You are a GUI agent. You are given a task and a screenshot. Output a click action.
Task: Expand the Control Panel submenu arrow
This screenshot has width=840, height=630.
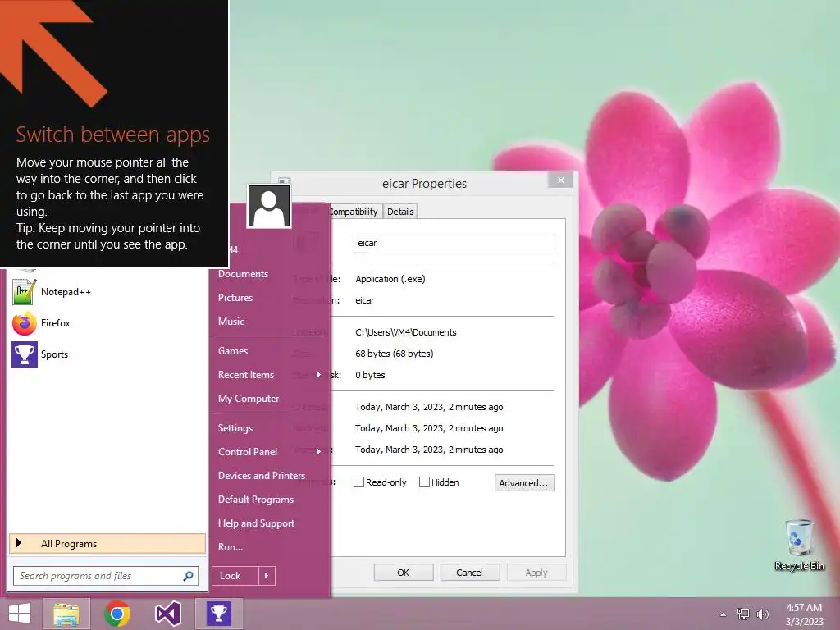pos(319,452)
